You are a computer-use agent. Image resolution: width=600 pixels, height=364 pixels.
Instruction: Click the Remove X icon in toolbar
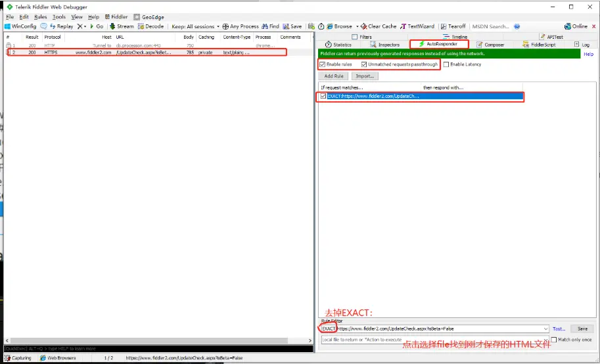[80, 26]
